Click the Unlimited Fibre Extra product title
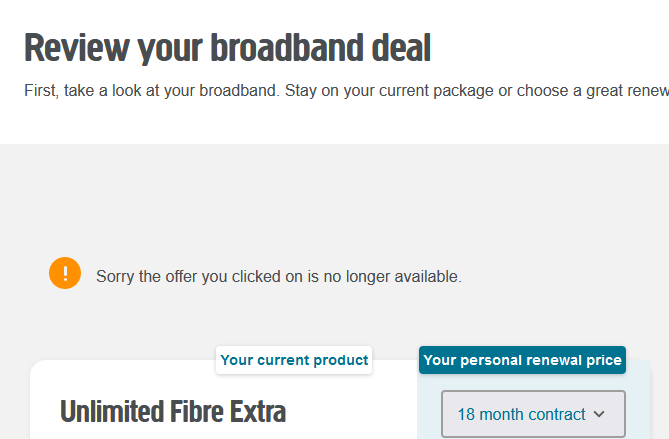Image resolution: width=669 pixels, height=439 pixels. [173, 411]
